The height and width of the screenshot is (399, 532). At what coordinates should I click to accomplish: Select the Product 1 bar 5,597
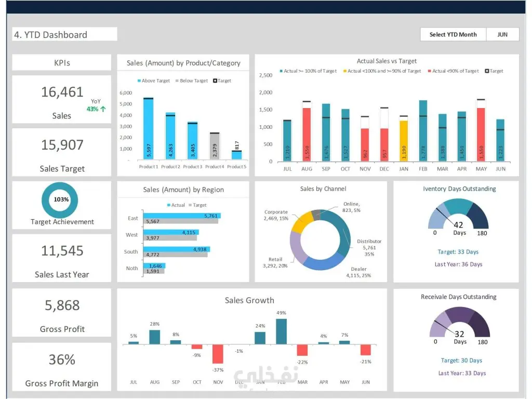coord(148,129)
